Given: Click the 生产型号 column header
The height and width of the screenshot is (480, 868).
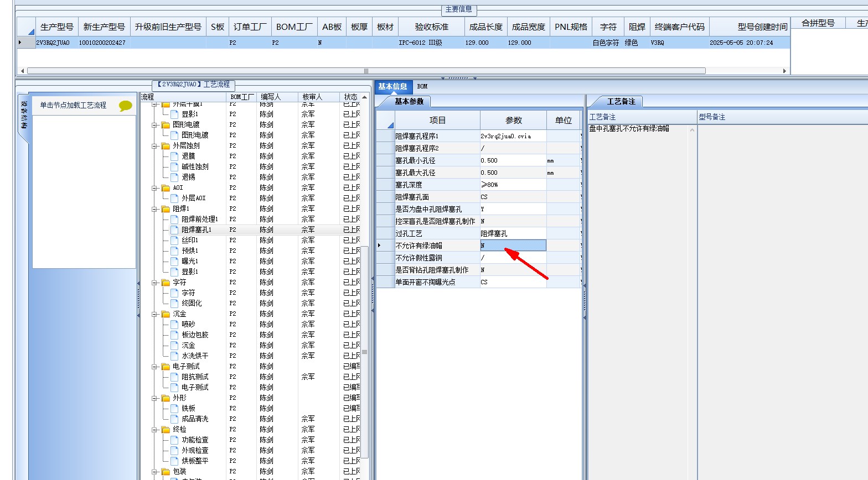Looking at the screenshot, I should point(57,27).
